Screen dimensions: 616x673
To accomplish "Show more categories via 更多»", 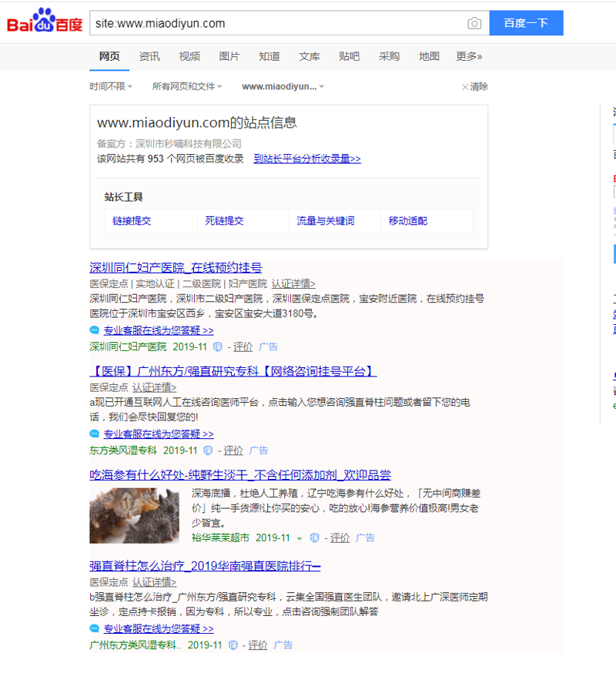I will point(469,56).
